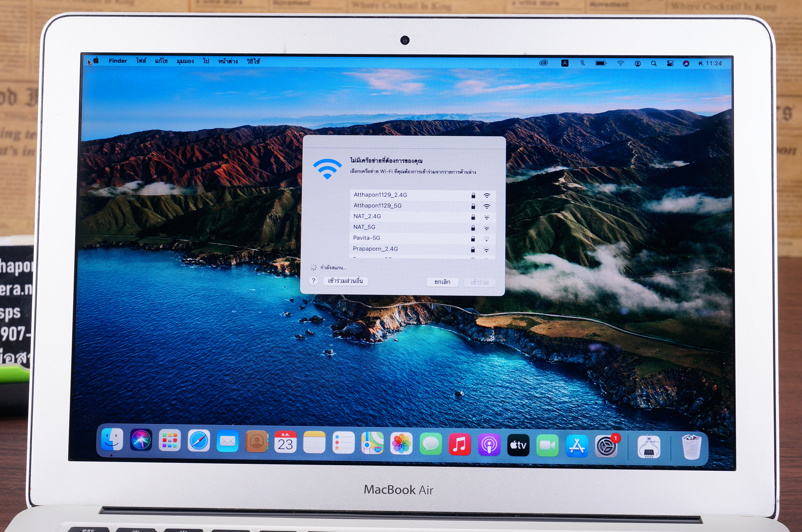Open Trash in the Dock
Screen dimensions: 802x532
coord(691,447)
